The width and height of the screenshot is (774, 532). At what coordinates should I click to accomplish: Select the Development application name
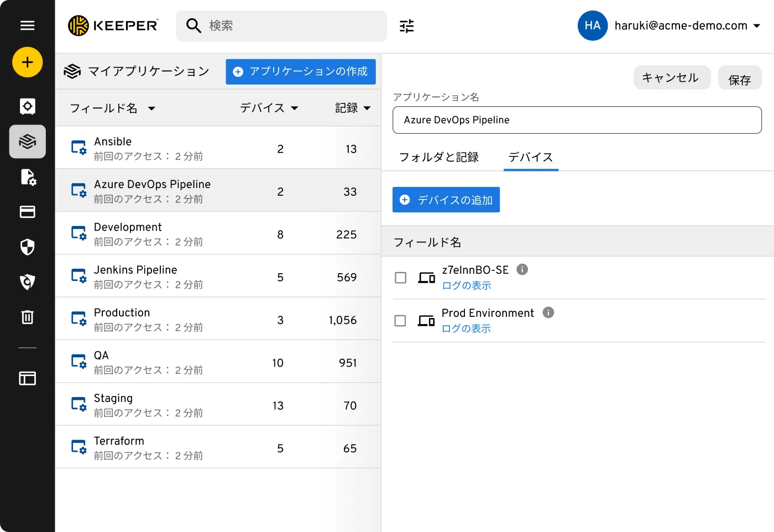128,227
